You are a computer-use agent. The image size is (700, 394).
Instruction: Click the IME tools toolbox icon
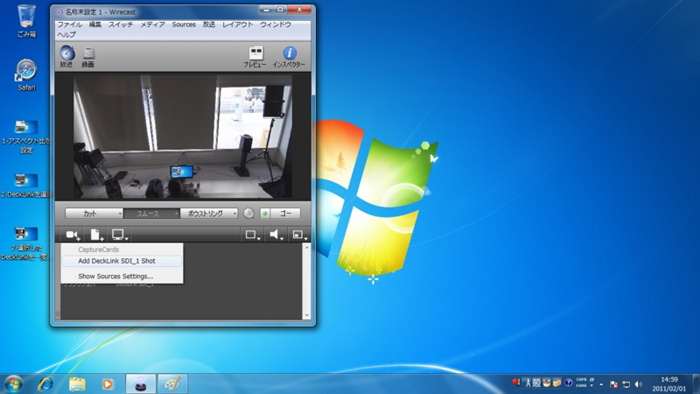(x=557, y=382)
